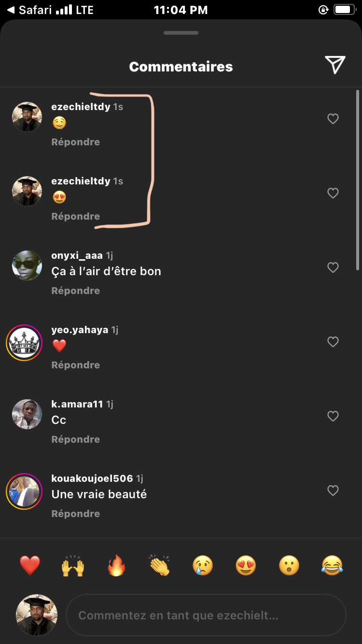Tap Répondre under "Ça à l'air d'être bon"
Image resolution: width=362 pixels, height=644 pixels.
tap(76, 291)
